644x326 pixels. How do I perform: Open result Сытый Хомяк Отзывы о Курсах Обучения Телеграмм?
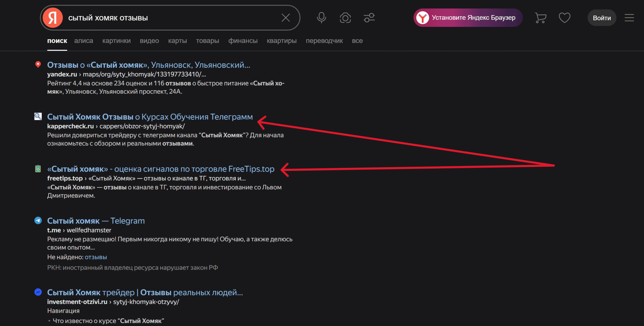point(150,117)
